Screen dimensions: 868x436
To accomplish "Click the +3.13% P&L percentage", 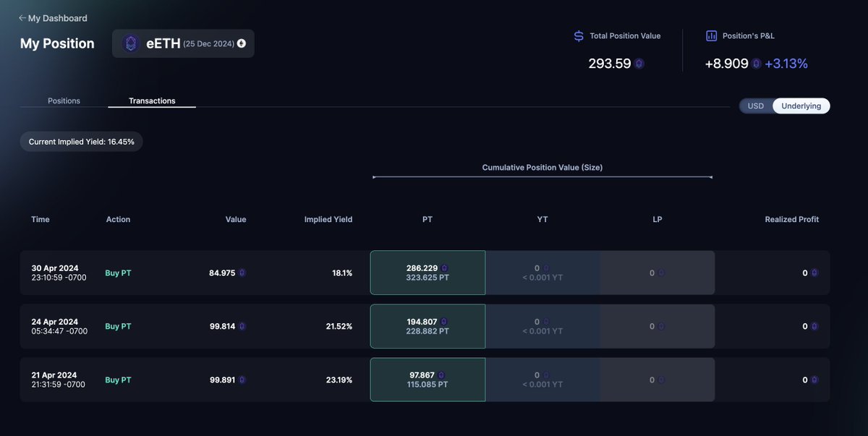I will 786,64.
